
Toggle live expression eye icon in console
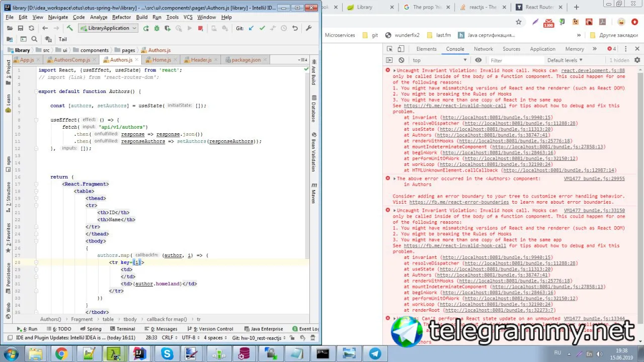(478, 60)
